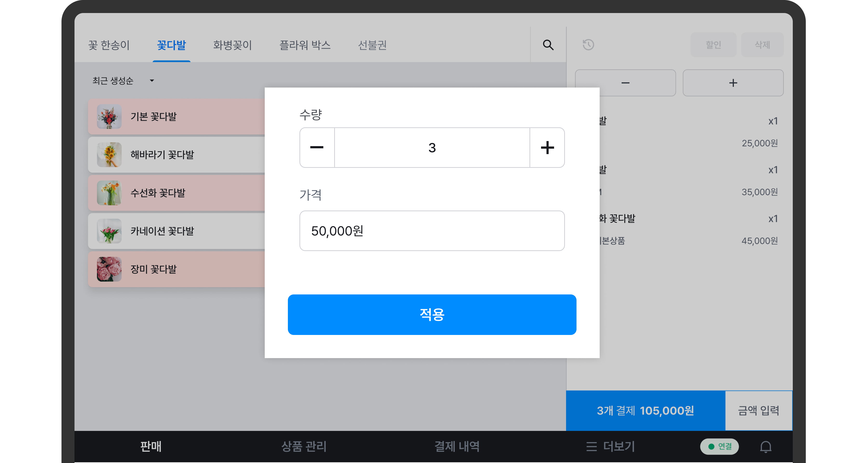Click the daffodil bouquet thumbnail
This screenshot has width=868, height=463.
[x=109, y=193]
